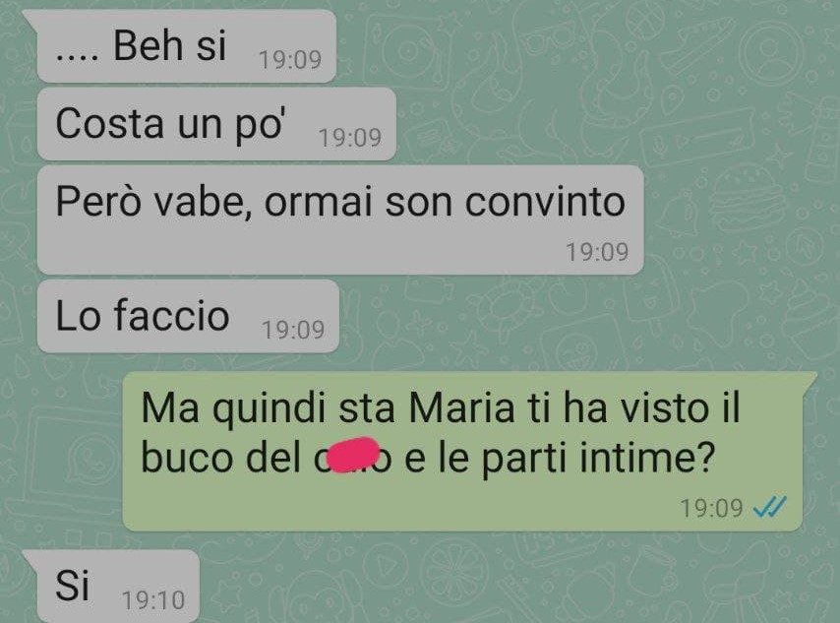Image resolution: width=840 pixels, height=623 pixels.
Task: Tap the words 'parti intime?' in sent message
Action: tap(598, 459)
